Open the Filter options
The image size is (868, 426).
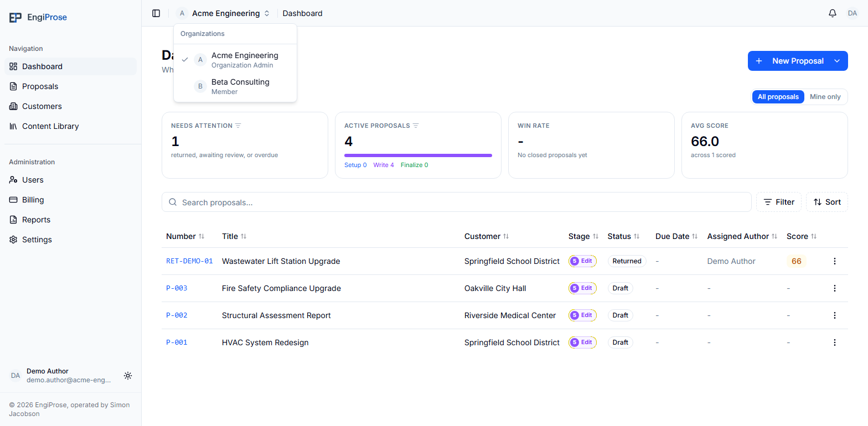pos(778,202)
